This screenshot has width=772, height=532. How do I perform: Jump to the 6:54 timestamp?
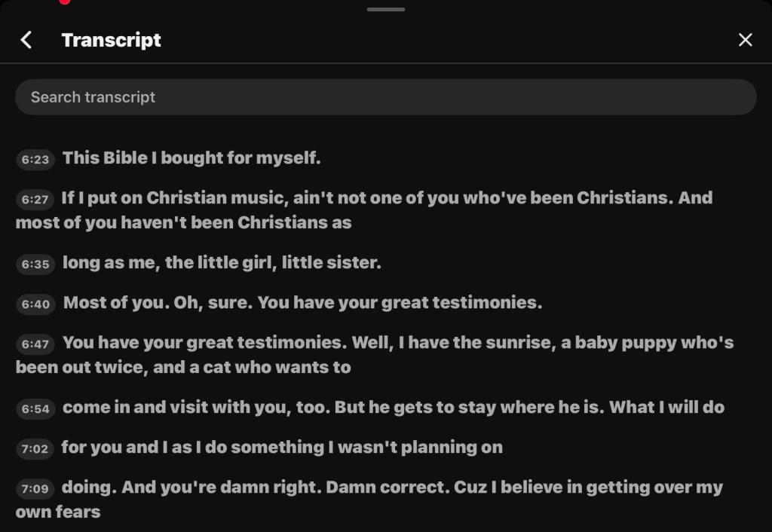click(35, 409)
